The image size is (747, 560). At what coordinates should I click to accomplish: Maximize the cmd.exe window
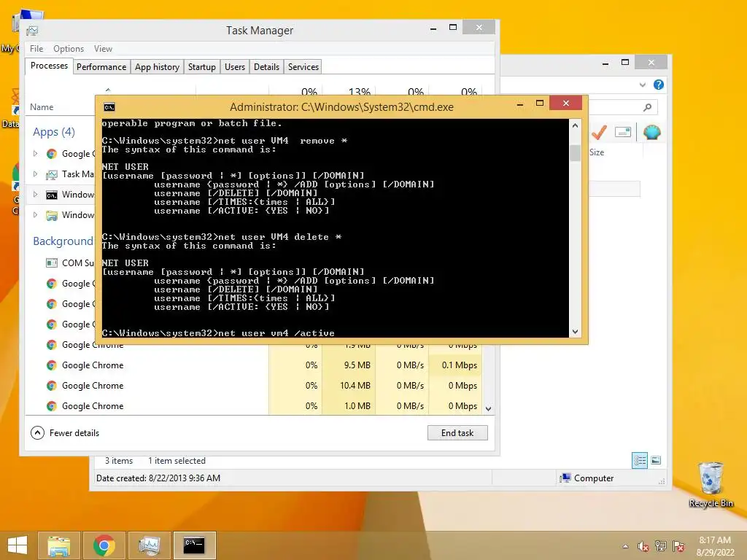[540, 104]
